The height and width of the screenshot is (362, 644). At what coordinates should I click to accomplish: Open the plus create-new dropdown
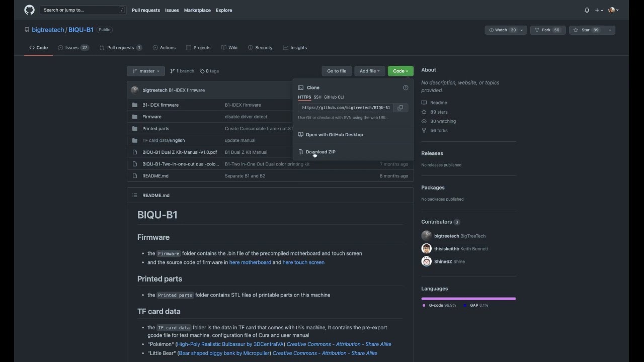[x=599, y=10]
